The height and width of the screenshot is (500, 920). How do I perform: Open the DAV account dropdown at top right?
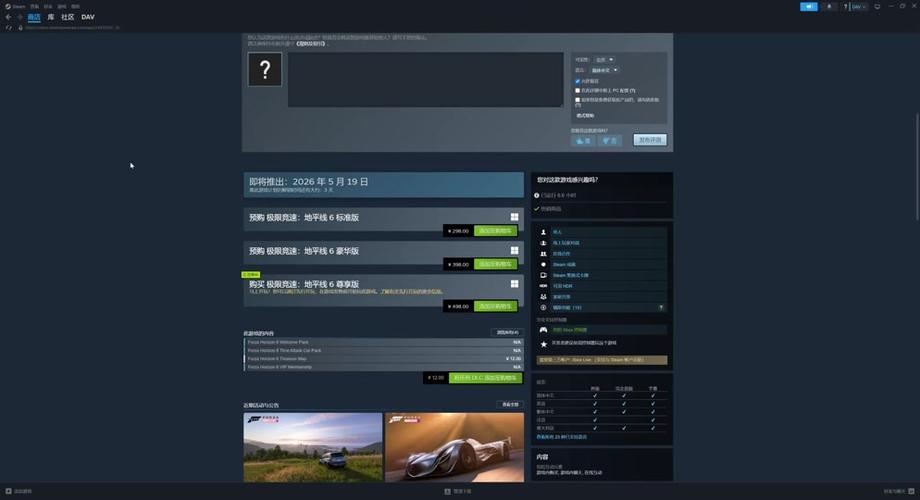click(858, 6)
